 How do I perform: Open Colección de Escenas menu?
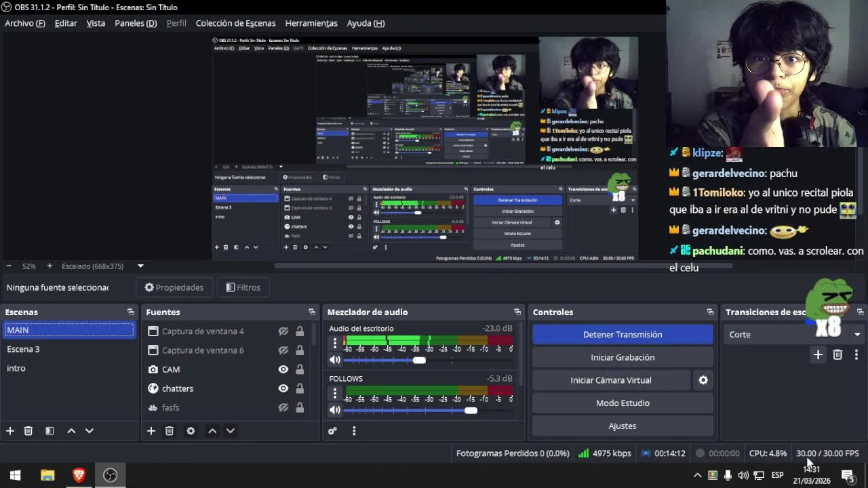(235, 23)
